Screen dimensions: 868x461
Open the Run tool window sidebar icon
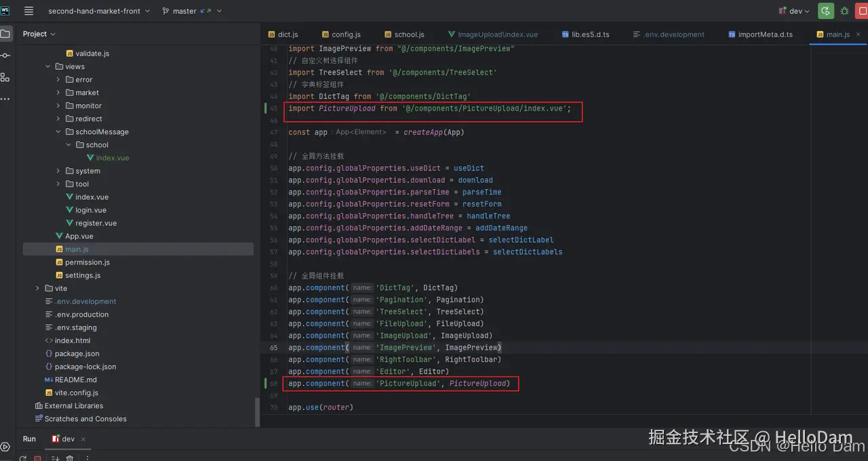tap(5, 447)
